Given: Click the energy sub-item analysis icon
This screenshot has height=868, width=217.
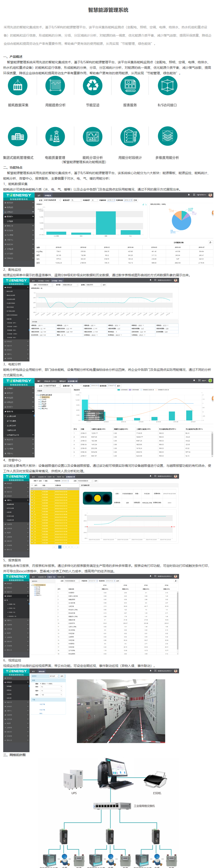Looking at the screenshot, I should pos(92,136).
